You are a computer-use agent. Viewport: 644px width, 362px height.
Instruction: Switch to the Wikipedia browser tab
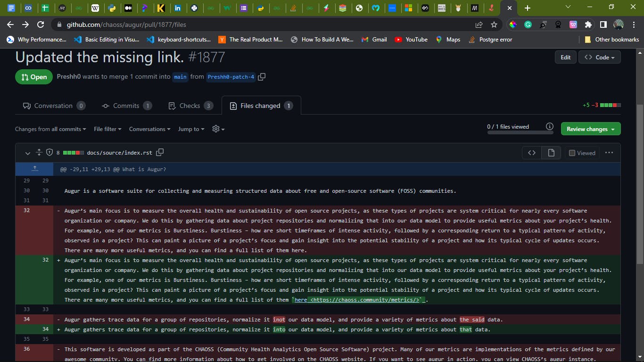95,8
